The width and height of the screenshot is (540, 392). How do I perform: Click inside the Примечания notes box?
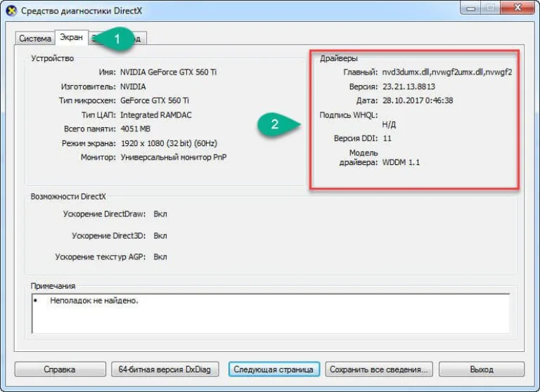coord(271,313)
